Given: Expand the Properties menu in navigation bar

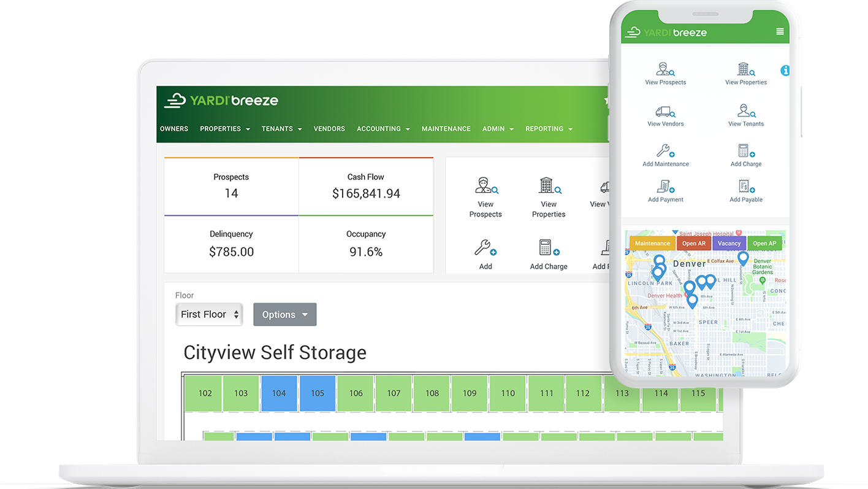Looking at the screenshot, I should pos(224,129).
